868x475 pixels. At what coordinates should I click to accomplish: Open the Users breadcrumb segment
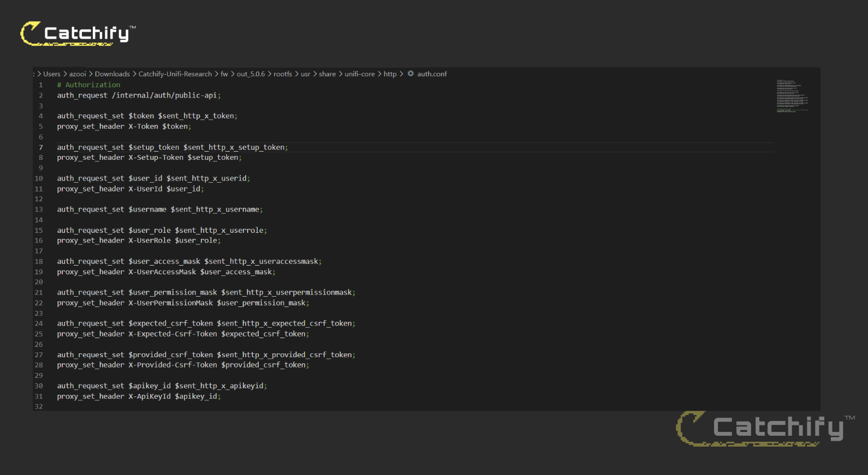(x=52, y=74)
